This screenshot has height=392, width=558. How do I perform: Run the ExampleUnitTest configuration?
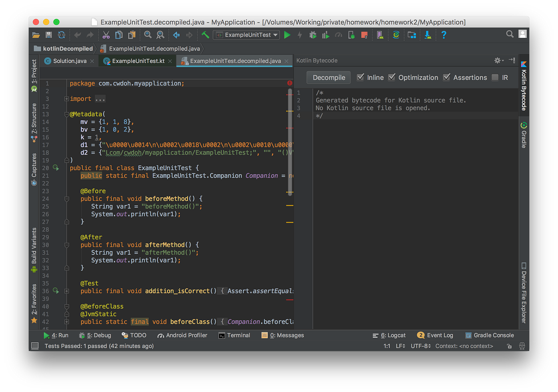point(287,35)
